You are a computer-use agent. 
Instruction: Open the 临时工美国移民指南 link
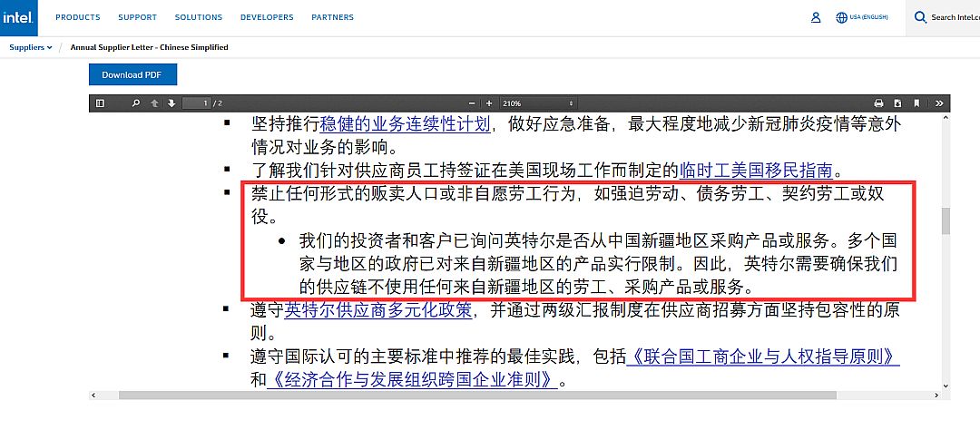(x=756, y=170)
